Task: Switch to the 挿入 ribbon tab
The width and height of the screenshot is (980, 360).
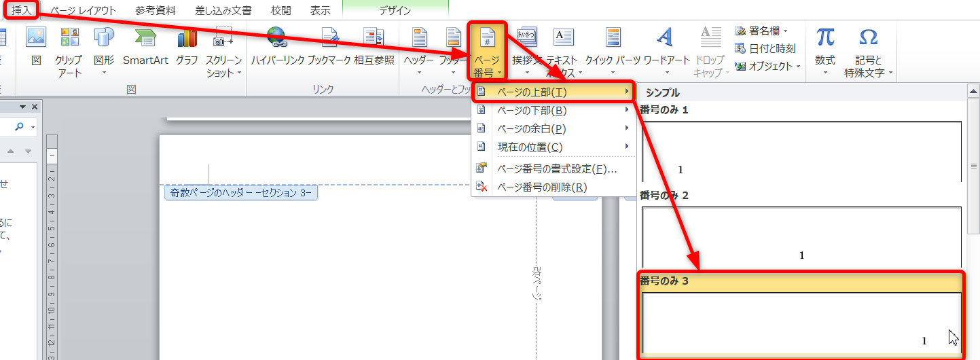Action: [x=21, y=10]
